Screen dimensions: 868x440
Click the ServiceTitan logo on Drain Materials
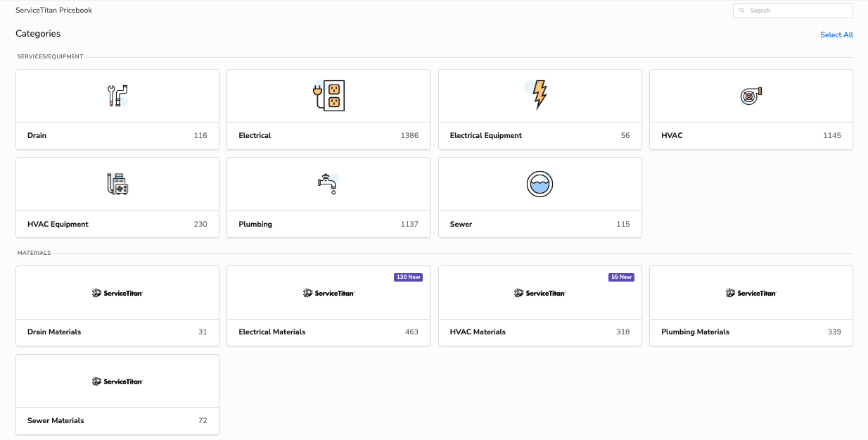117,292
